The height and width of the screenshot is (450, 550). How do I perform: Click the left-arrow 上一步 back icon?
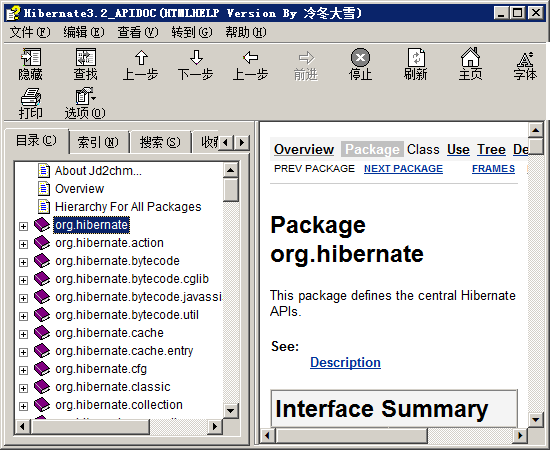tap(251, 57)
